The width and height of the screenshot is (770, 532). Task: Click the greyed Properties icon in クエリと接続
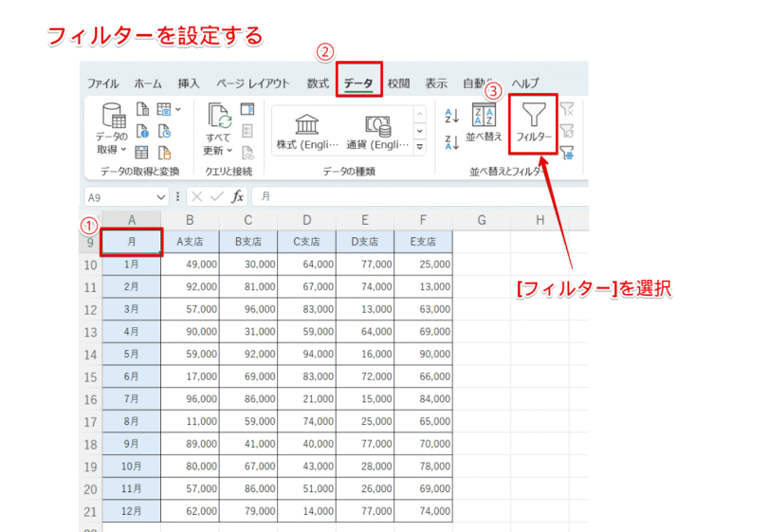(x=247, y=131)
